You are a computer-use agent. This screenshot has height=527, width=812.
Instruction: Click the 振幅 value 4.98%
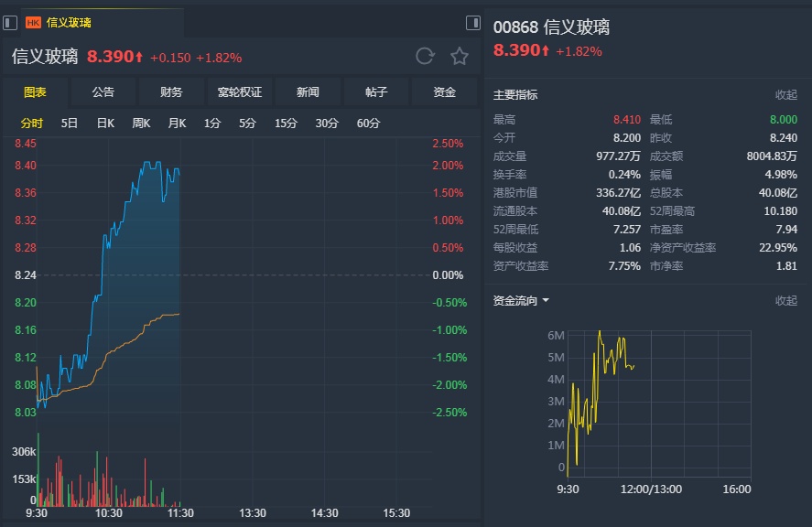[781, 175]
